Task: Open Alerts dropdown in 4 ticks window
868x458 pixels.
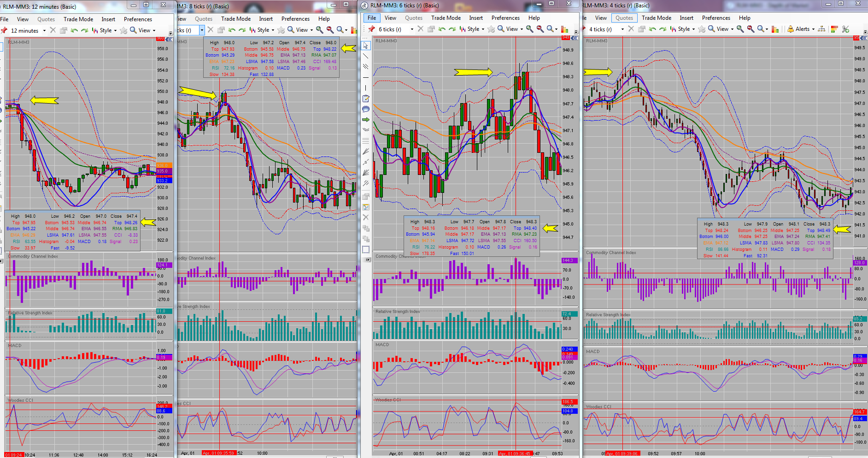Action: pos(813,29)
